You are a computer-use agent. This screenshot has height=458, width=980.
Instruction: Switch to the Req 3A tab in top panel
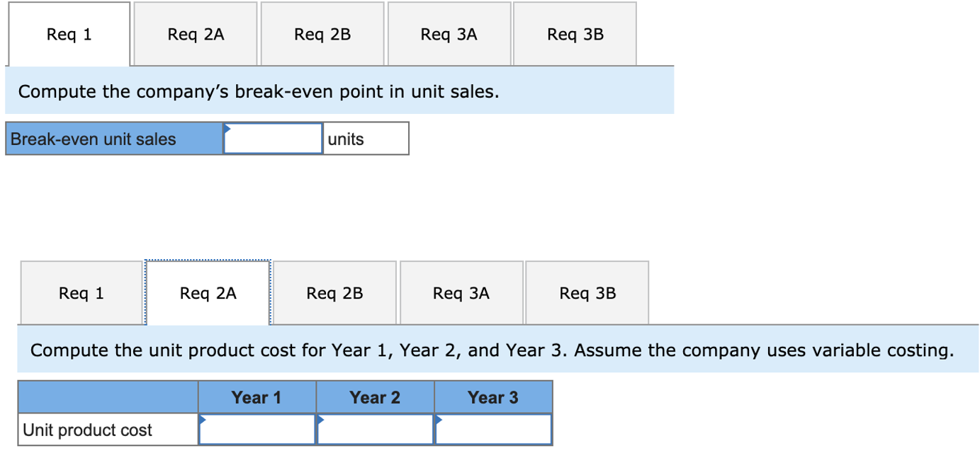click(x=449, y=33)
